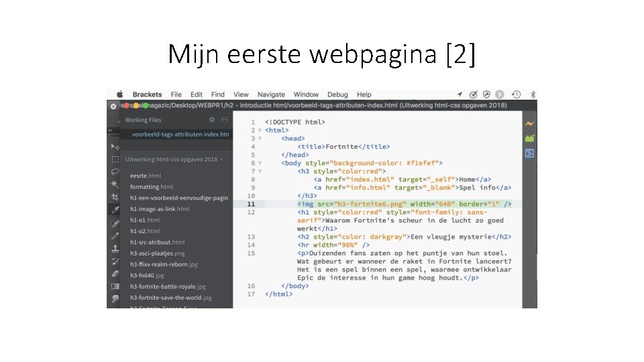Screen dimensions: 644x362
Task: Open h1-een-voorbeeld-eenvoudige-pagin file
Action: click(x=179, y=198)
